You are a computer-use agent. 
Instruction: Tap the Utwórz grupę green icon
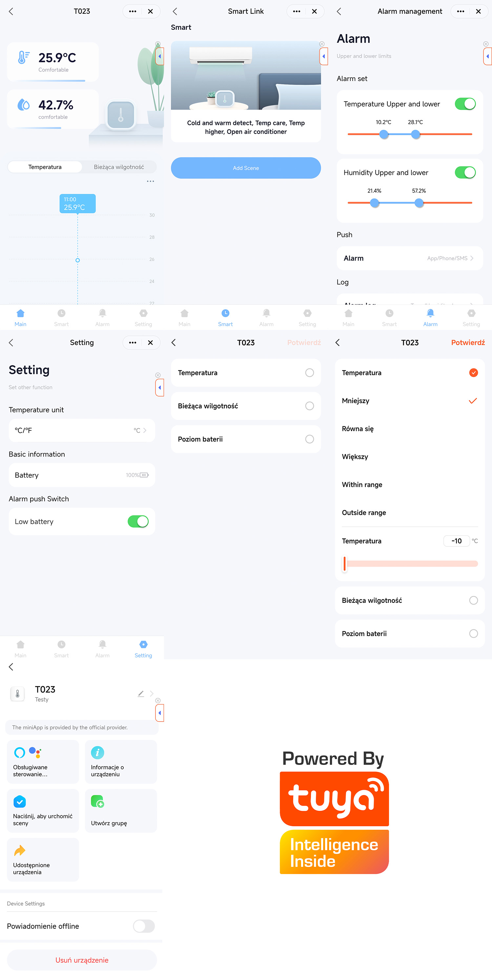(97, 801)
